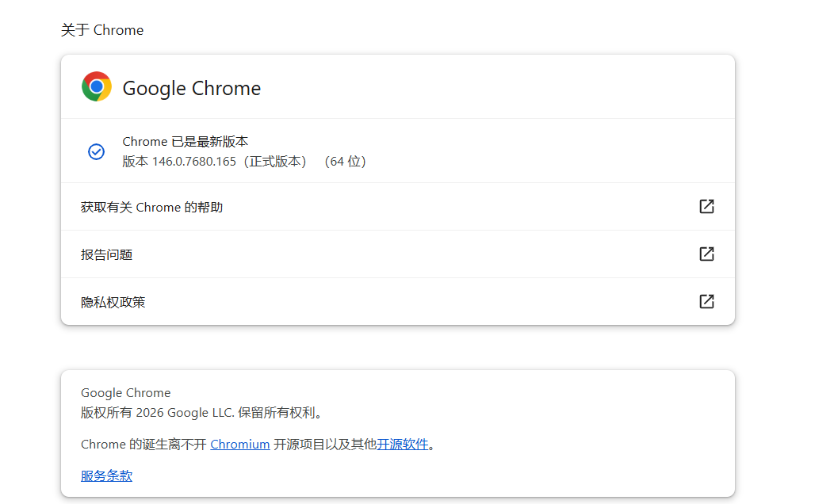Open external link icon for 获取有关 Chrome 的帮助
This screenshot has width=834, height=504.
706,206
